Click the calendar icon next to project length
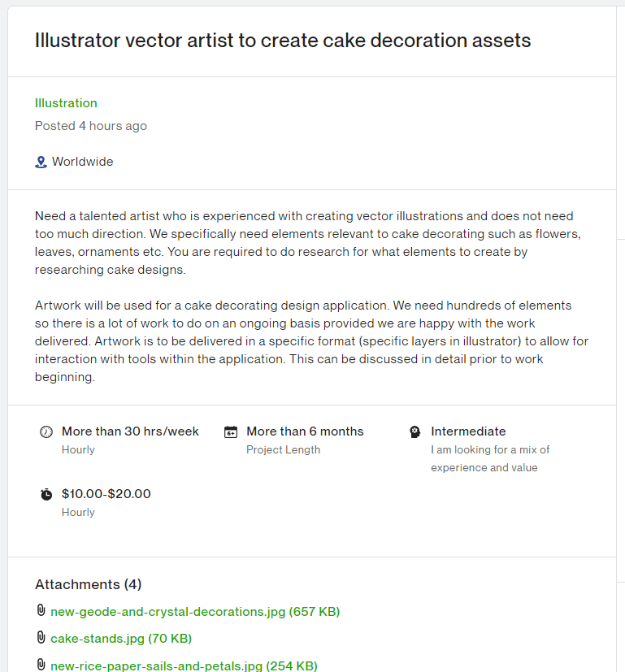 coord(232,431)
